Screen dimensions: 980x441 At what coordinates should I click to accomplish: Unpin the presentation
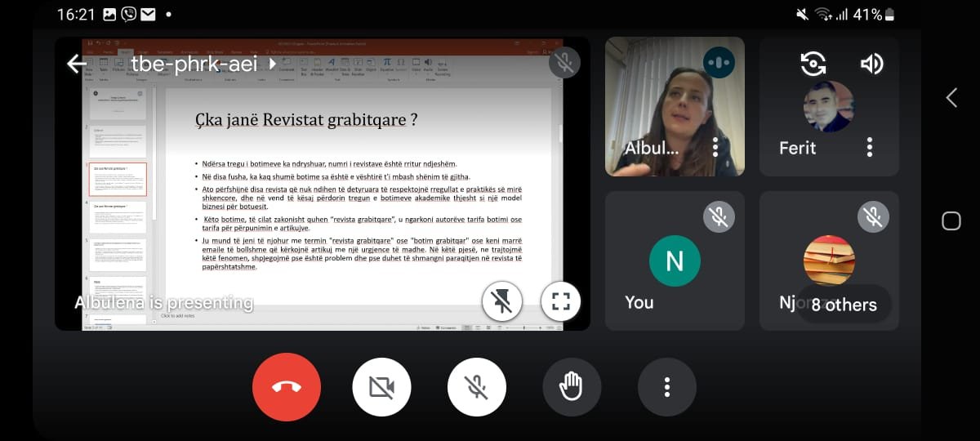pyautogui.click(x=502, y=302)
